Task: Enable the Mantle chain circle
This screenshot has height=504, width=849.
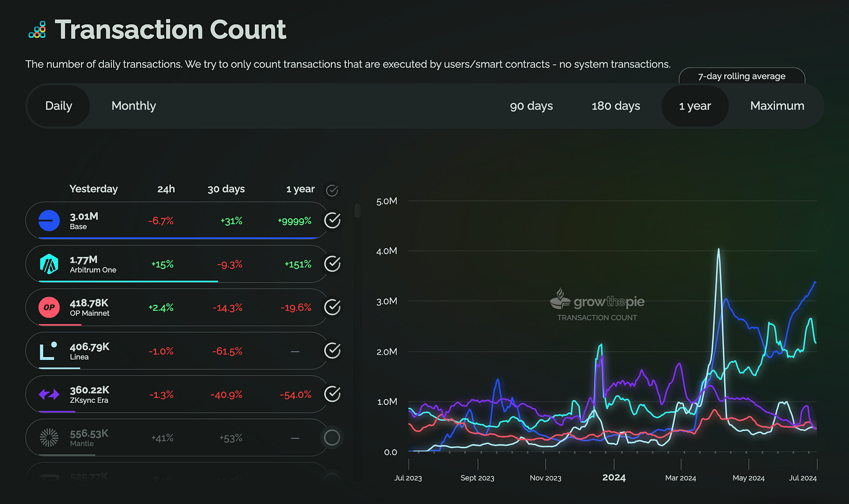Action: [x=332, y=437]
